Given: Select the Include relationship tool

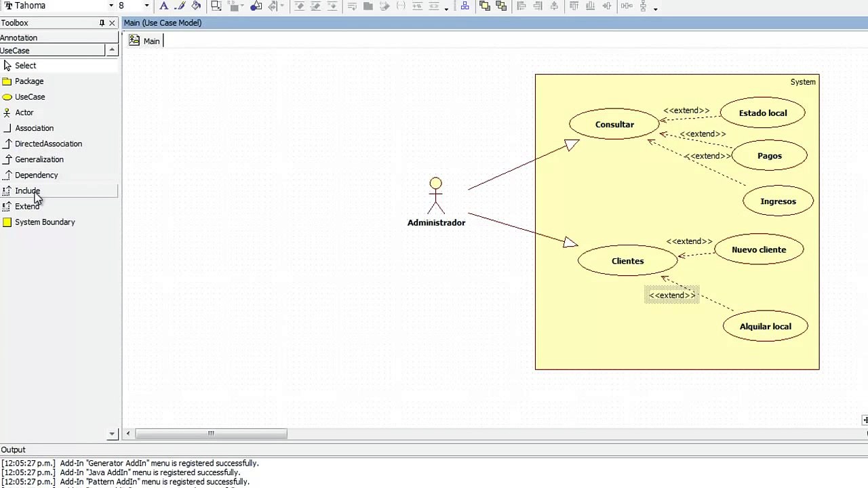Looking at the screenshot, I should pos(59,190).
